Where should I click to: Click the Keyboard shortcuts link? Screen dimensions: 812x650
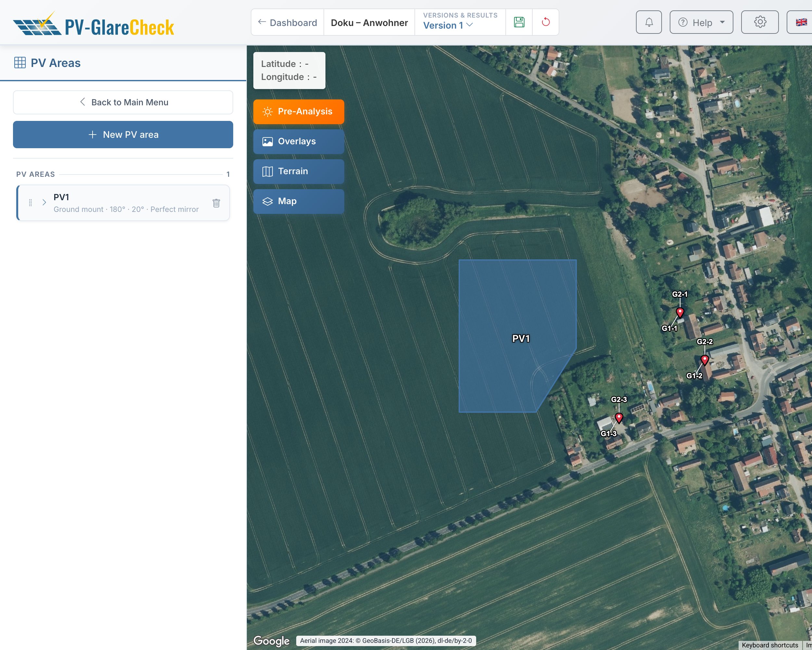point(769,645)
